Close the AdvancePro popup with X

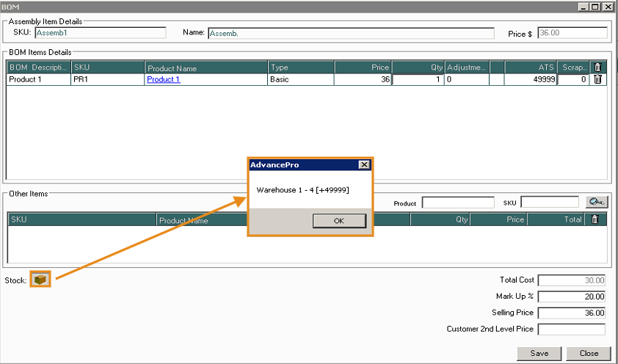coord(363,165)
